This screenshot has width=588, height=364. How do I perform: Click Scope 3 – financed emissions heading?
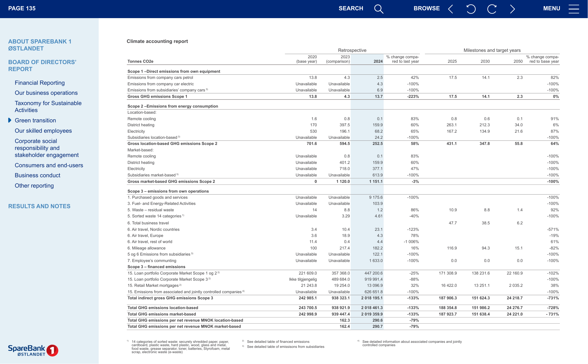pos(156,267)
